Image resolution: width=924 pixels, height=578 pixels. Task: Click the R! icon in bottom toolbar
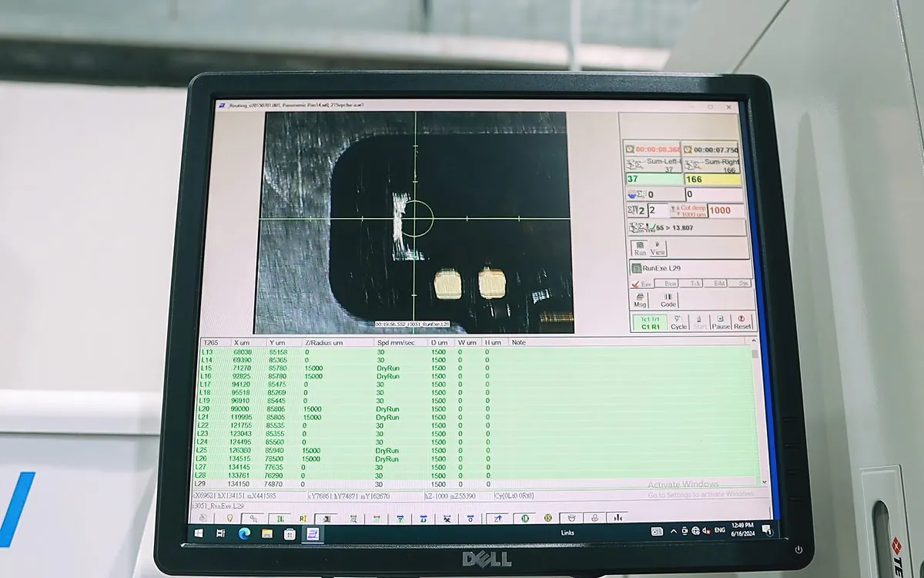pos(303,519)
